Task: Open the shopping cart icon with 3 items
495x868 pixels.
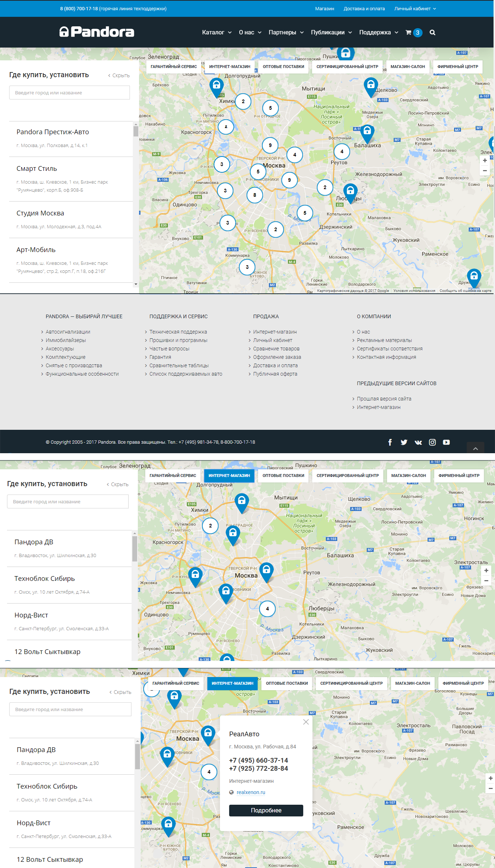Action: coord(414,33)
